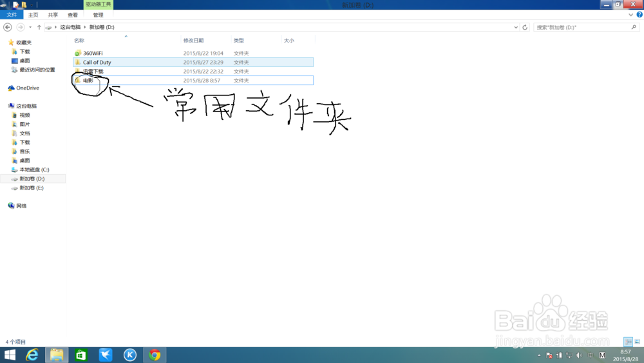The height and width of the screenshot is (363, 644).
Task: Click the input method M indicator
Action: [x=603, y=355]
